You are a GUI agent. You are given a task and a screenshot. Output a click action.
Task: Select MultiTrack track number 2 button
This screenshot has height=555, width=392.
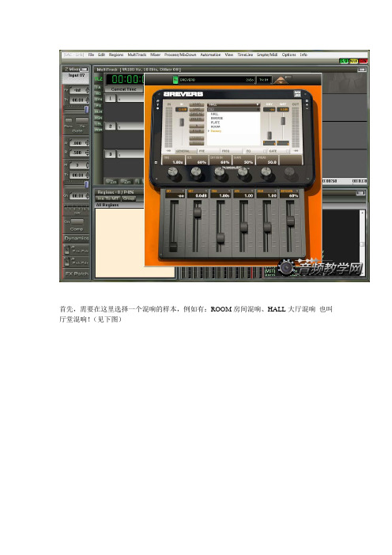click(110, 126)
